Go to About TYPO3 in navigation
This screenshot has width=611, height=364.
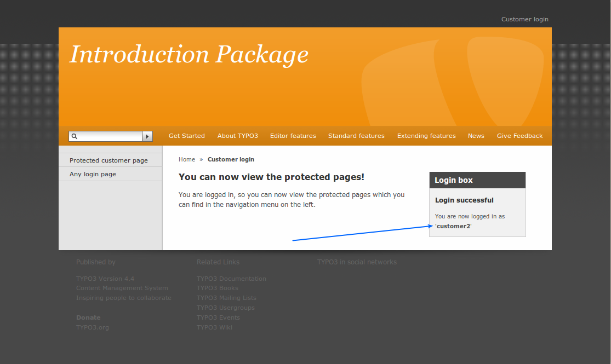click(x=237, y=136)
